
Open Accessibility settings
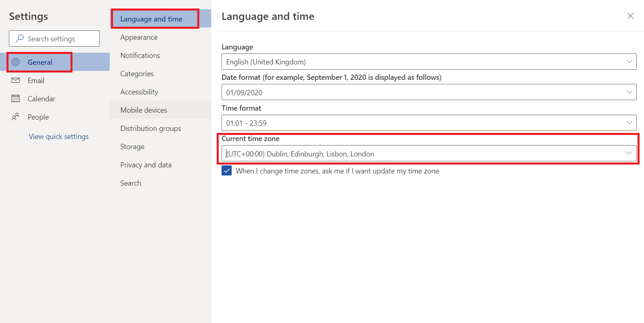[x=139, y=92]
